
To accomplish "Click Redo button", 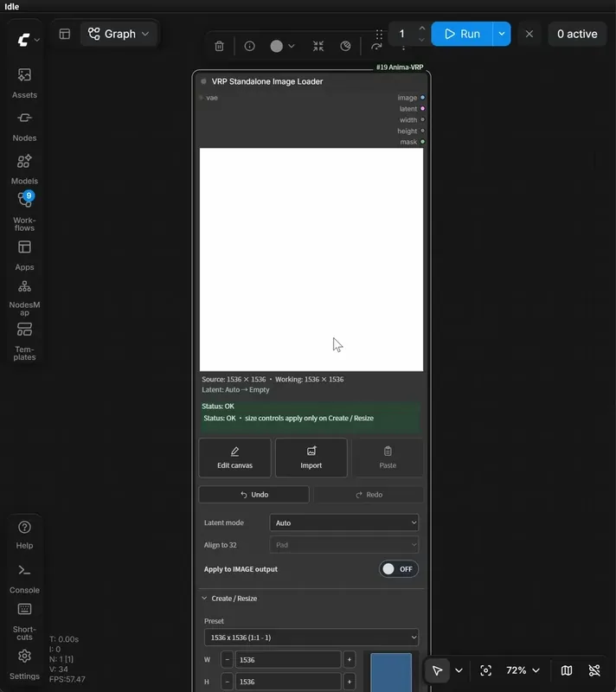I will (369, 495).
